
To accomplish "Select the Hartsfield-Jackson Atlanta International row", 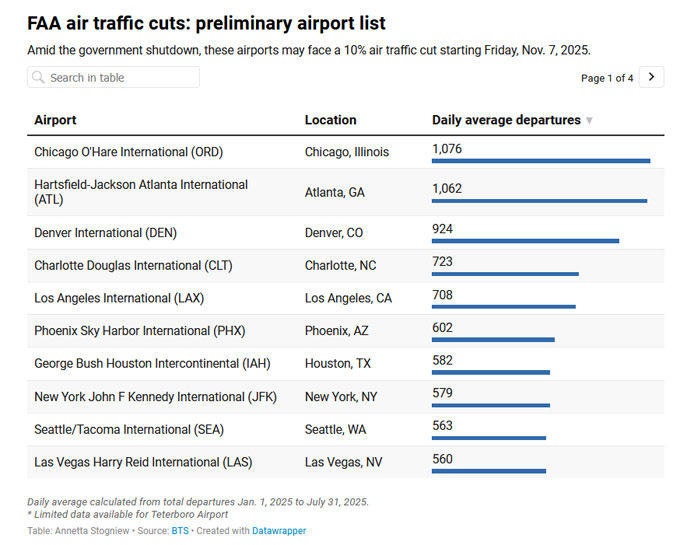I will [141, 192].
